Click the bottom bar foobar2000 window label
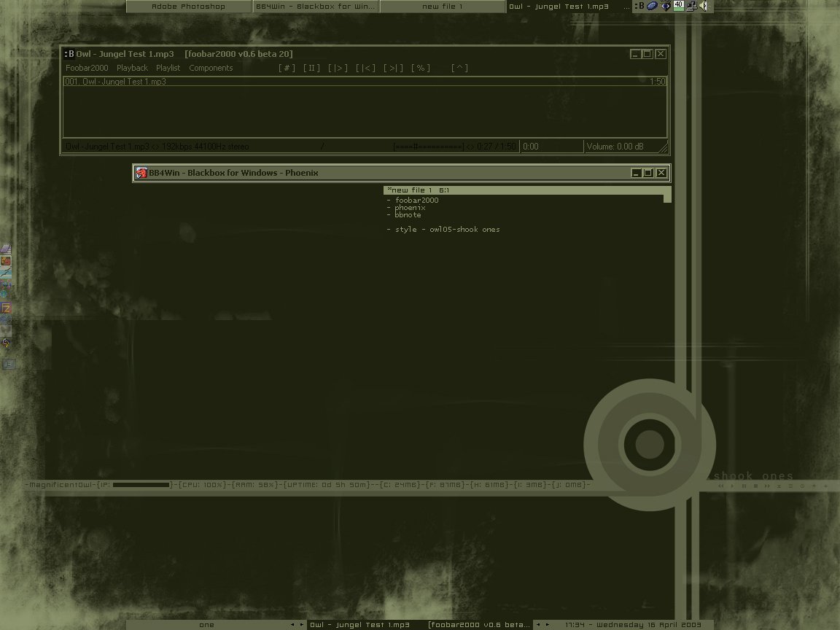This screenshot has width=840, height=630. click(x=420, y=625)
